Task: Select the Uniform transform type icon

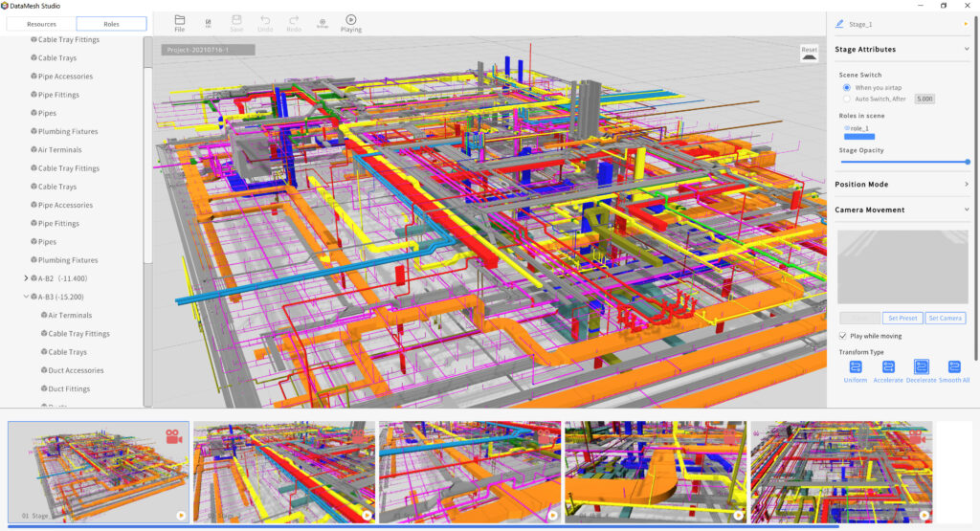Action: pyautogui.click(x=856, y=366)
